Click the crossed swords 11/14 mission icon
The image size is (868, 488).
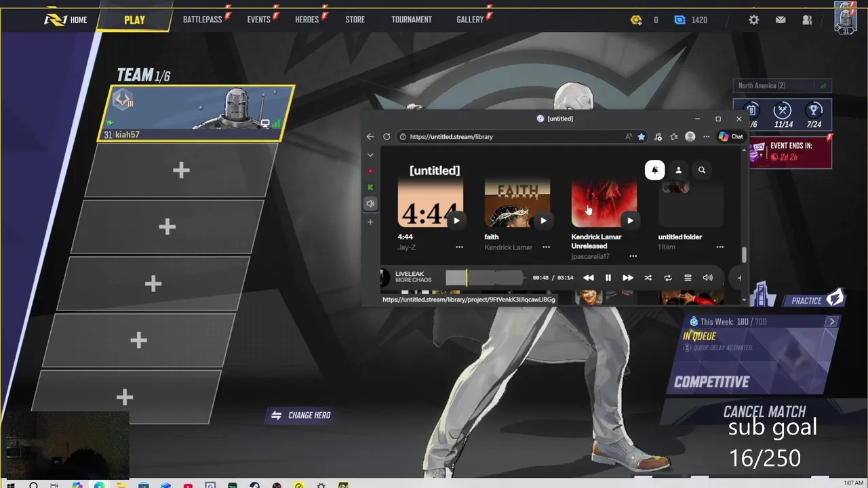point(783,114)
